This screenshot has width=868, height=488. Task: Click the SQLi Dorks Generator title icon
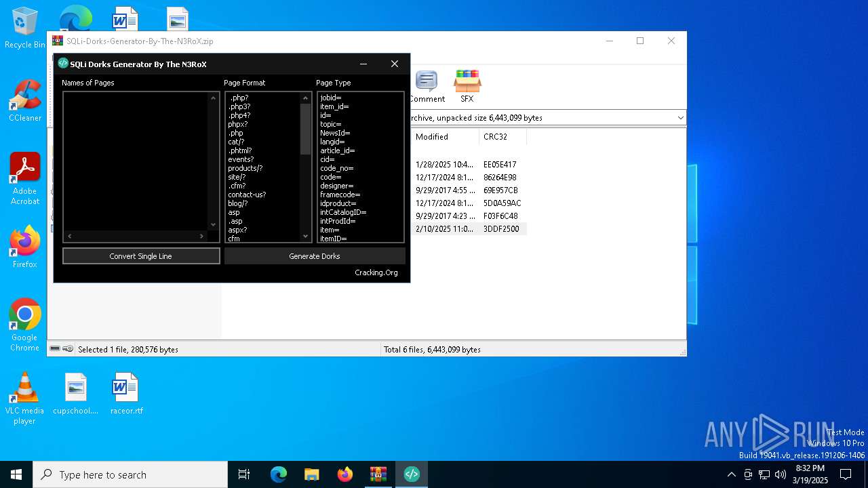point(63,64)
